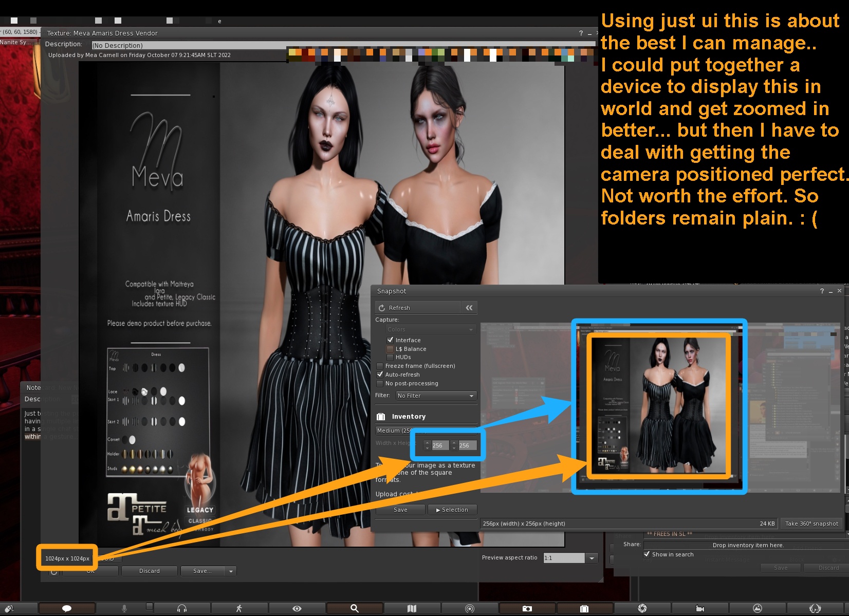This screenshot has width=849, height=616.
Task: Open the snapshot camera toolbar button
Action: (527, 608)
